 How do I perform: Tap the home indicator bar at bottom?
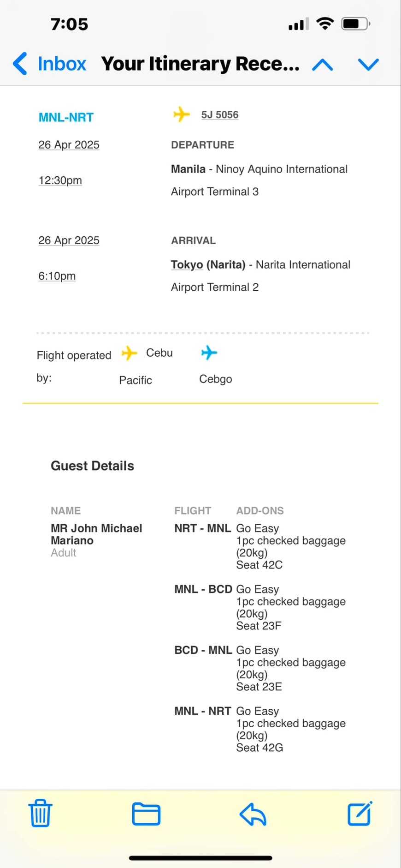tap(200, 858)
